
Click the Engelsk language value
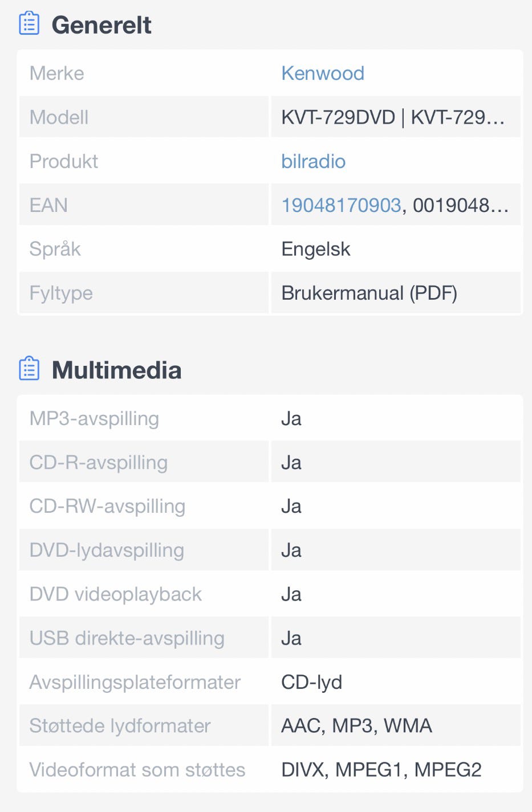(x=315, y=249)
